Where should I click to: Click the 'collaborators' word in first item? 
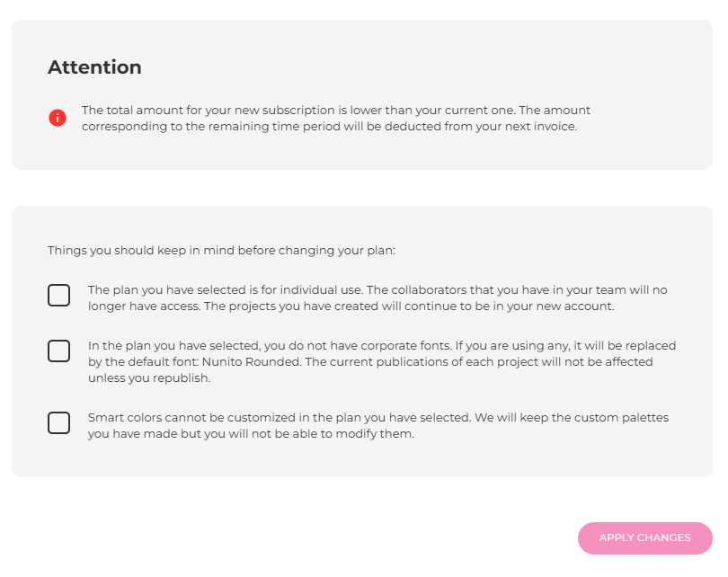[429, 290]
